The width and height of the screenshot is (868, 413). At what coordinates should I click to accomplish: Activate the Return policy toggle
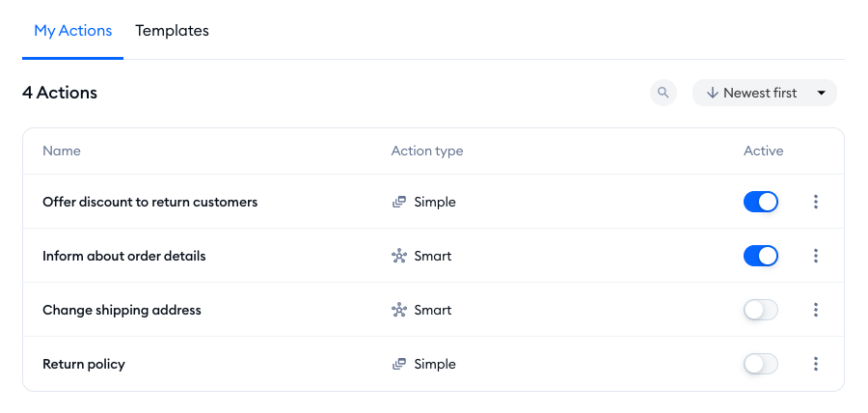coord(761,364)
